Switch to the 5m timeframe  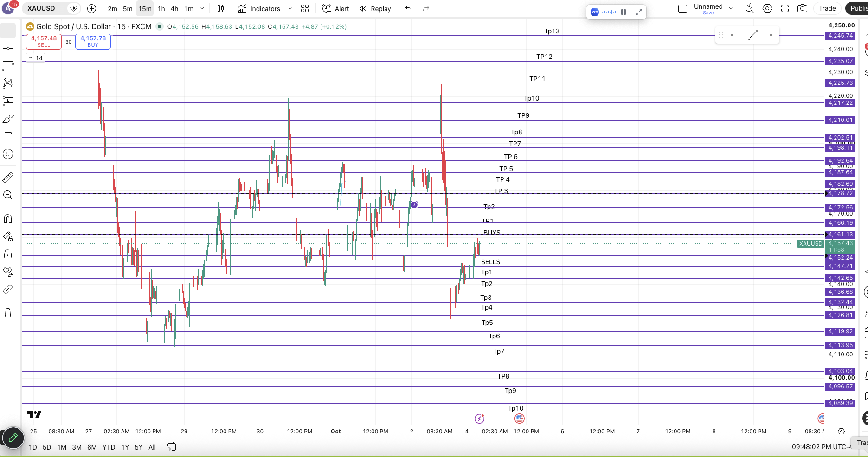tap(128, 8)
